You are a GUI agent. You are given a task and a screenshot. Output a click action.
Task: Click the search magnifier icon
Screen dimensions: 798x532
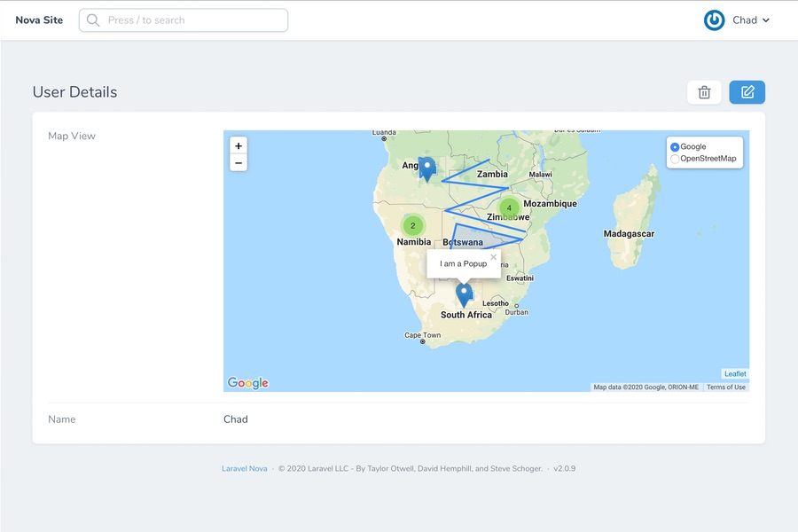tap(92, 20)
